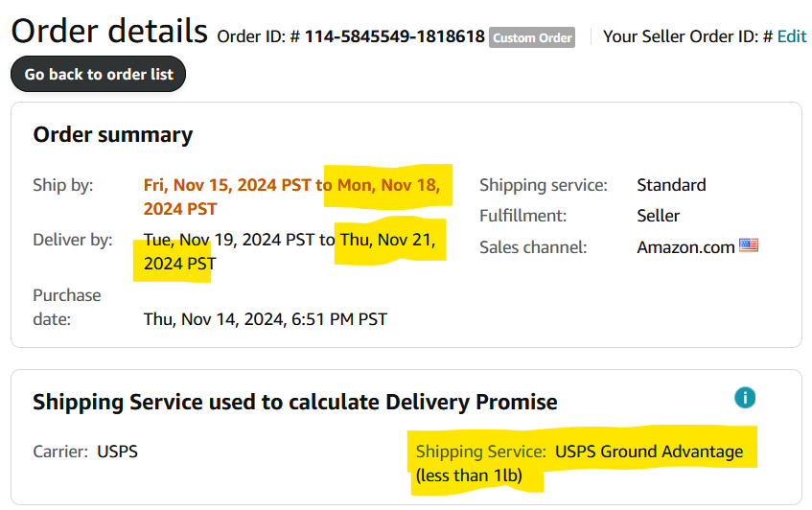Click the Purchase date value
The height and width of the screenshot is (510, 812).
(266, 319)
